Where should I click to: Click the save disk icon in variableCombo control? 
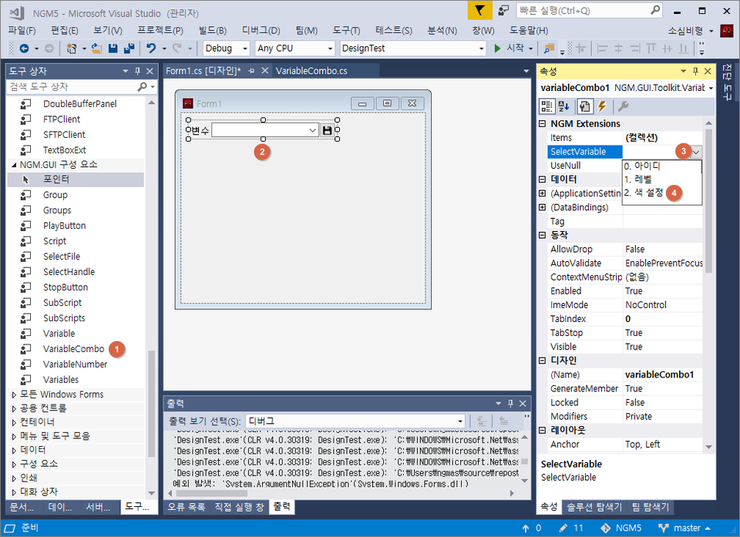(x=327, y=130)
